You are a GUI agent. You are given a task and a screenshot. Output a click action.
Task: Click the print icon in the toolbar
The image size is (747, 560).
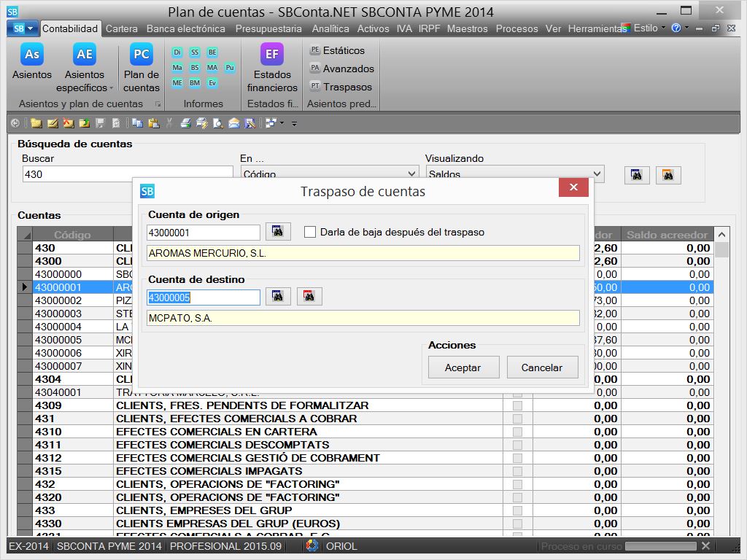[185, 123]
